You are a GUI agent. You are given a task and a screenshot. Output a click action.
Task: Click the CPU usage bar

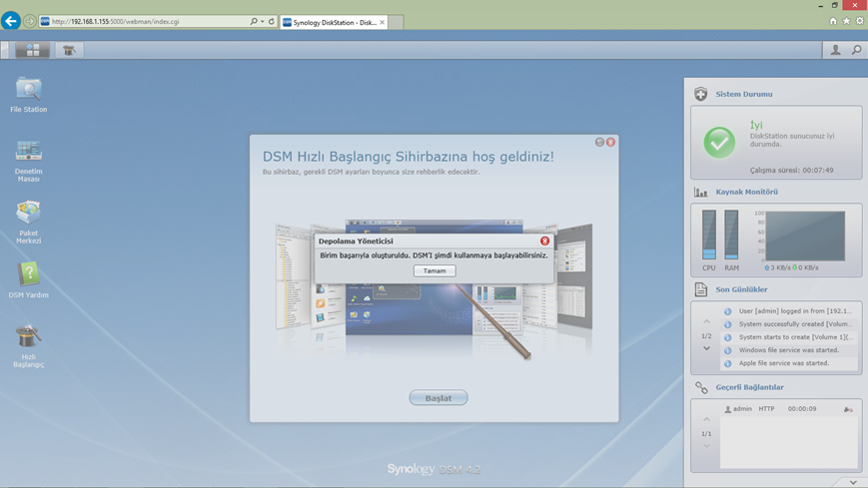coord(709,235)
